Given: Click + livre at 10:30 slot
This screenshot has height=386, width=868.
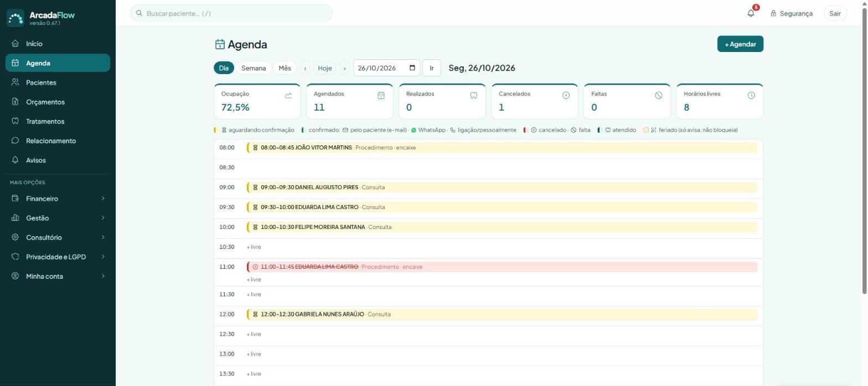Looking at the screenshot, I should (x=254, y=247).
